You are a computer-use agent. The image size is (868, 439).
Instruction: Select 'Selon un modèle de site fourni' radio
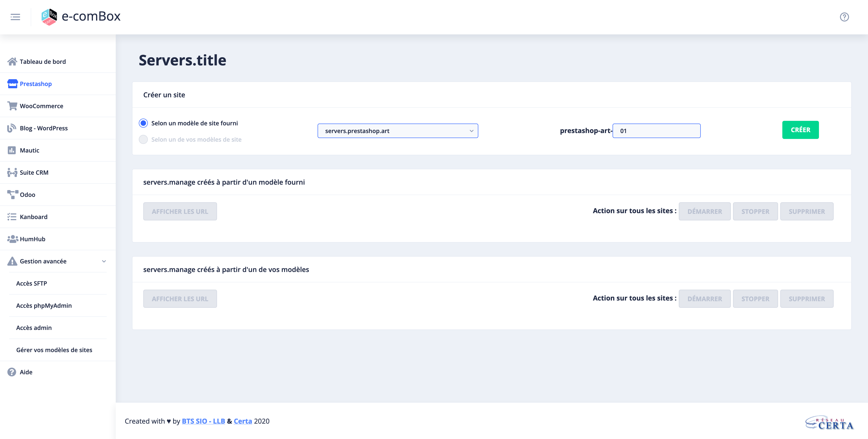coord(143,123)
